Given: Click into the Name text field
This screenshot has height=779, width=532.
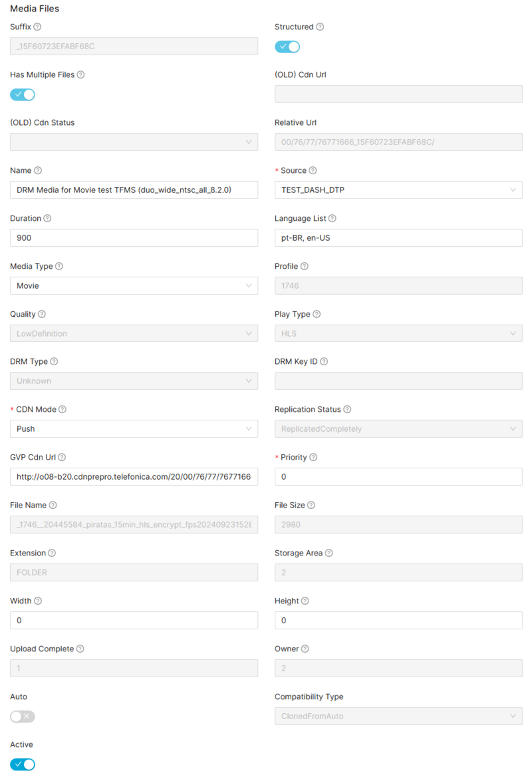Looking at the screenshot, I should coord(134,190).
